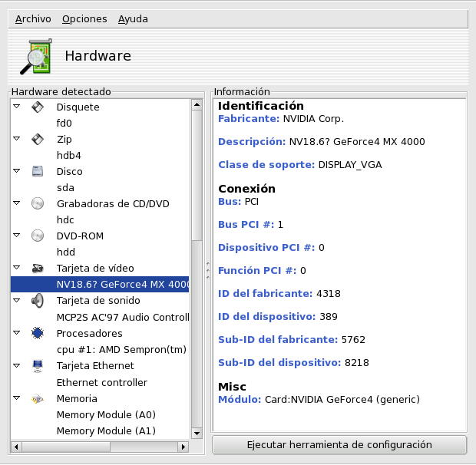Open the Ayuda menu

[133, 19]
